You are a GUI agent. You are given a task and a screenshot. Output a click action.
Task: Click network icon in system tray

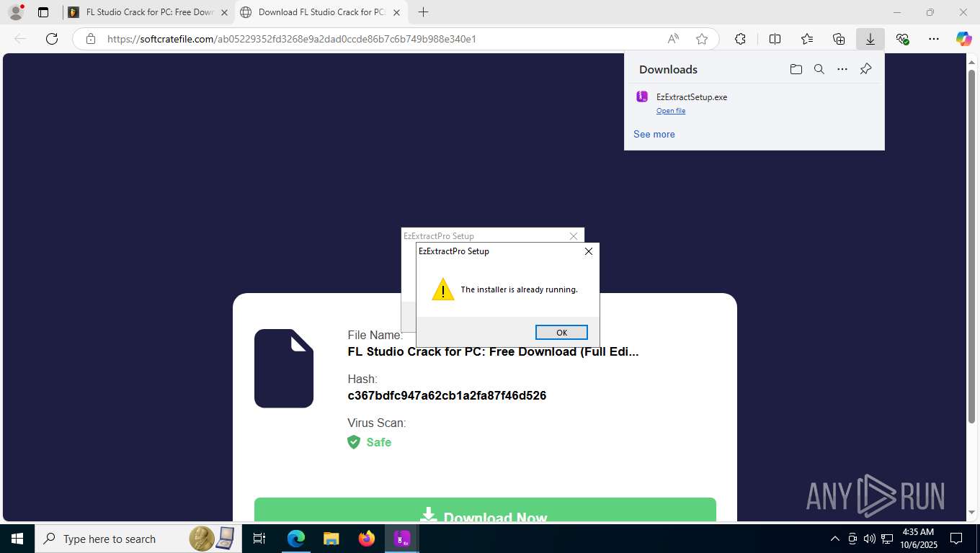[887, 539]
